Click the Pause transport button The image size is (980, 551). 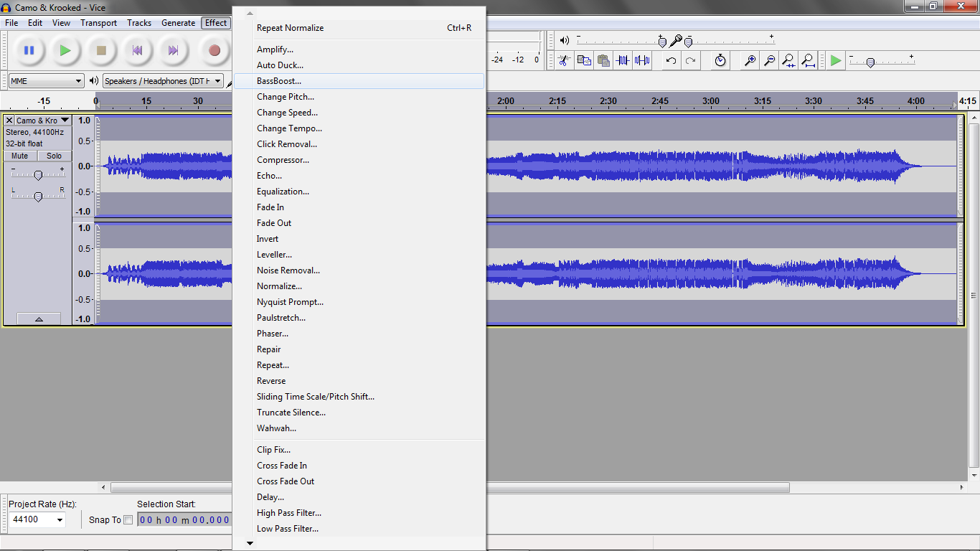[29, 50]
